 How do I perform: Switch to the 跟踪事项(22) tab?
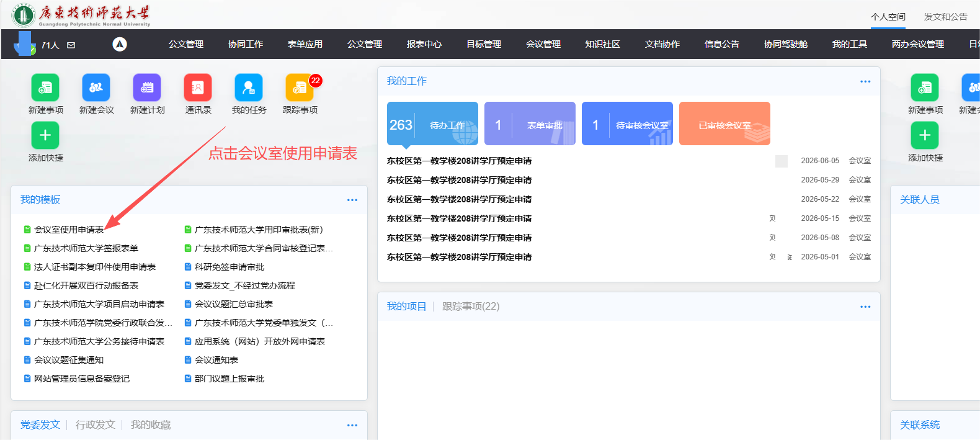click(470, 307)
